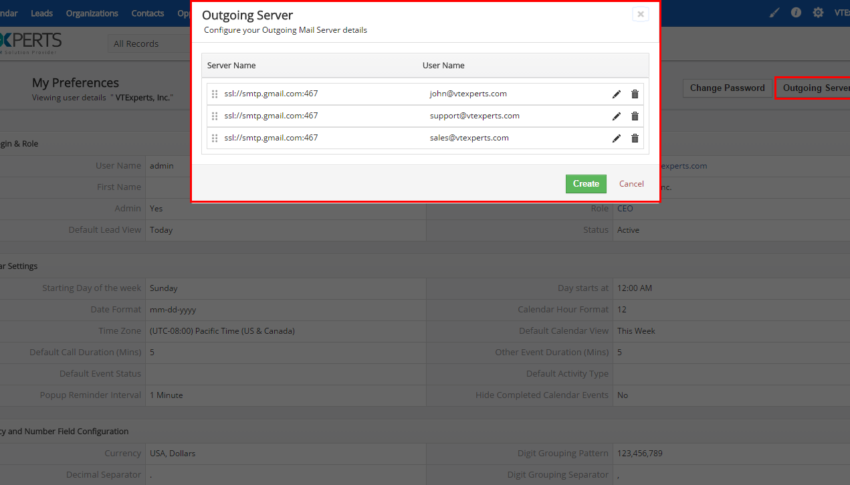Select the support@vtexperts.com user name text

pos(474,116)
